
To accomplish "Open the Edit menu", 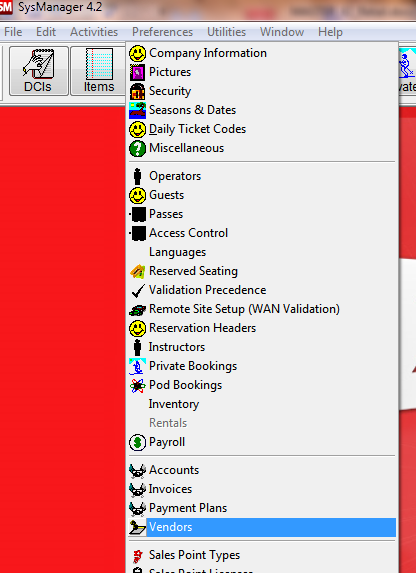I will click(x=46, y=32).
